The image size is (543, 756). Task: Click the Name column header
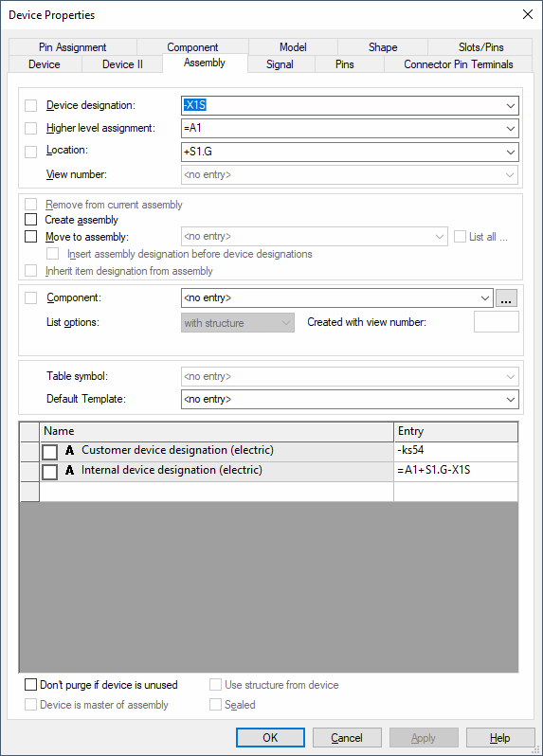point(217,431)
